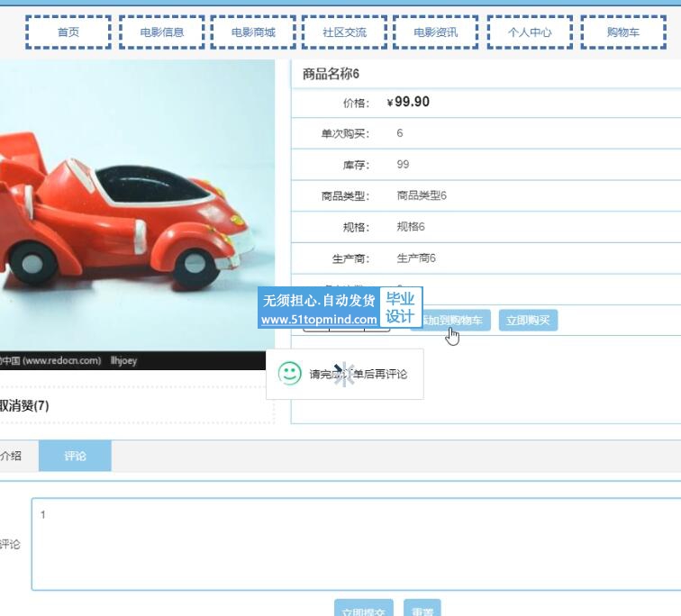Click the 添加到购物车 button

tap(456, 321)
